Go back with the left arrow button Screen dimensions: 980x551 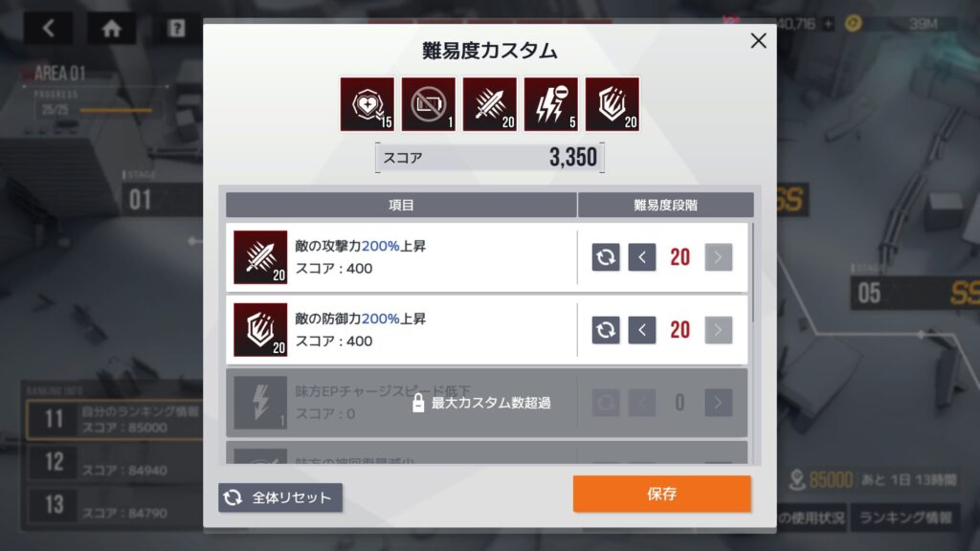[x=48, y=28]
